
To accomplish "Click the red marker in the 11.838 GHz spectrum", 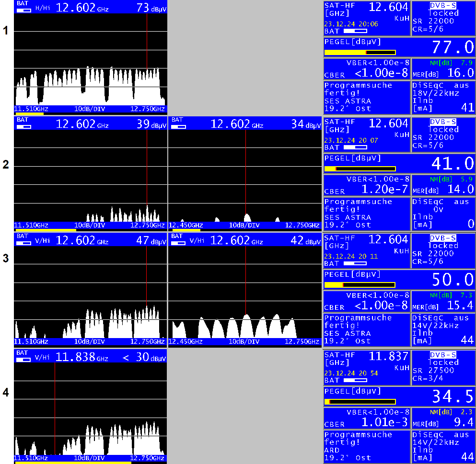I will coord(55,407).
